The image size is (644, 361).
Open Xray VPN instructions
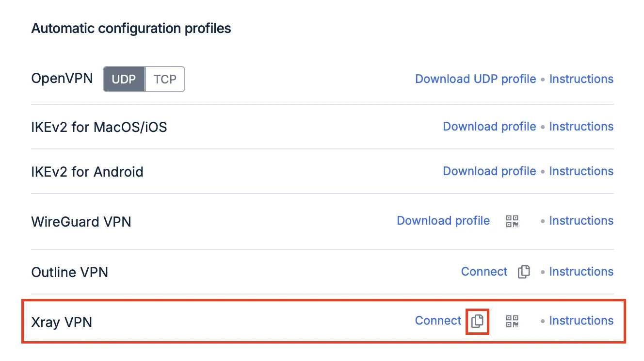[581, 321]
